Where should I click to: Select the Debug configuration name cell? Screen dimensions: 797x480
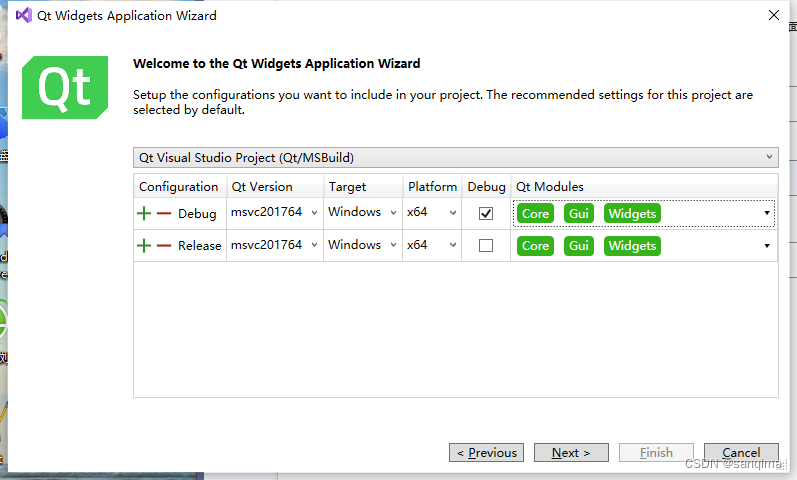197,214
